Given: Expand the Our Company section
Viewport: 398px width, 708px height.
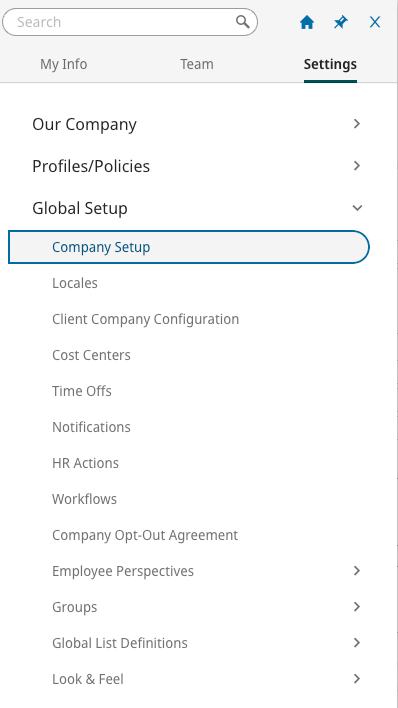Looking at the screenshot, I should point(197,124).
